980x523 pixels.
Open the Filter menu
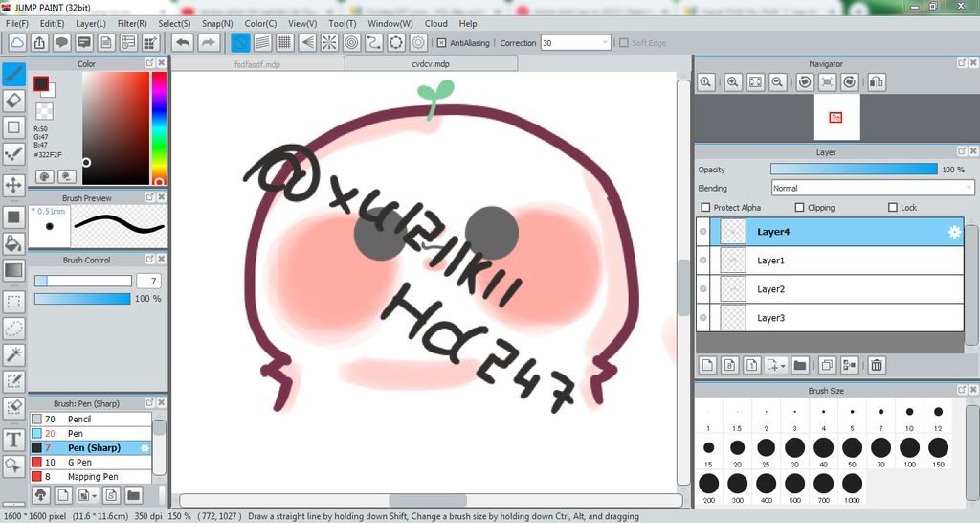[x=132, y=23]
